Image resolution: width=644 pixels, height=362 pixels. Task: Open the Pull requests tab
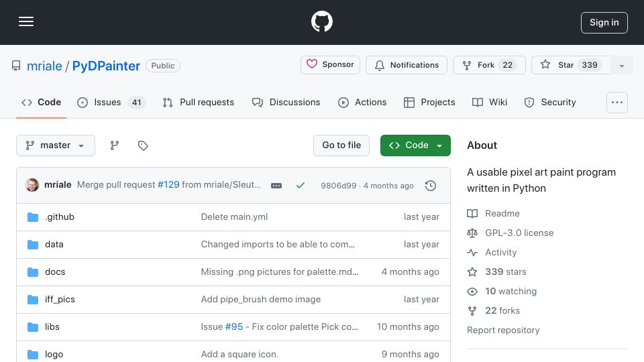point(199,102)
